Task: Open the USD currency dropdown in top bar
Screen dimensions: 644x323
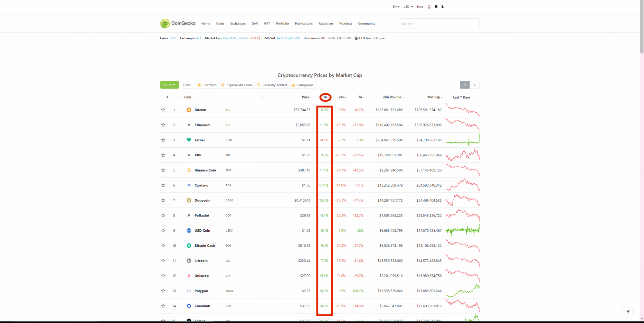Action: click(x=408, y=7)
